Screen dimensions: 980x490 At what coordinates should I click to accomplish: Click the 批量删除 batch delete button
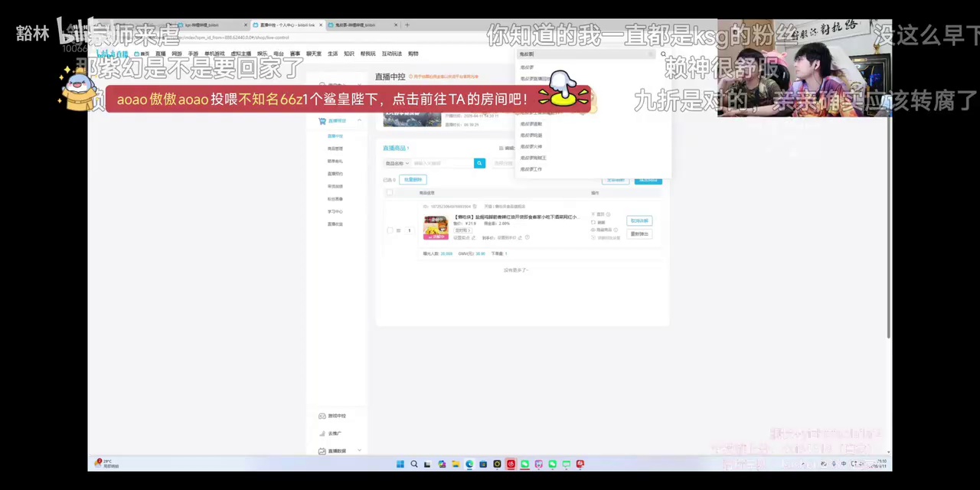pyautogui.click(x=412, y=180)
